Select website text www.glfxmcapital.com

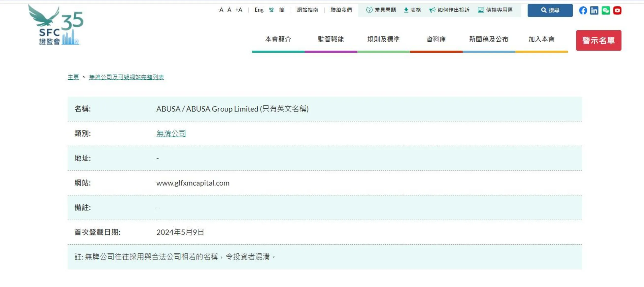coord(193,183)
